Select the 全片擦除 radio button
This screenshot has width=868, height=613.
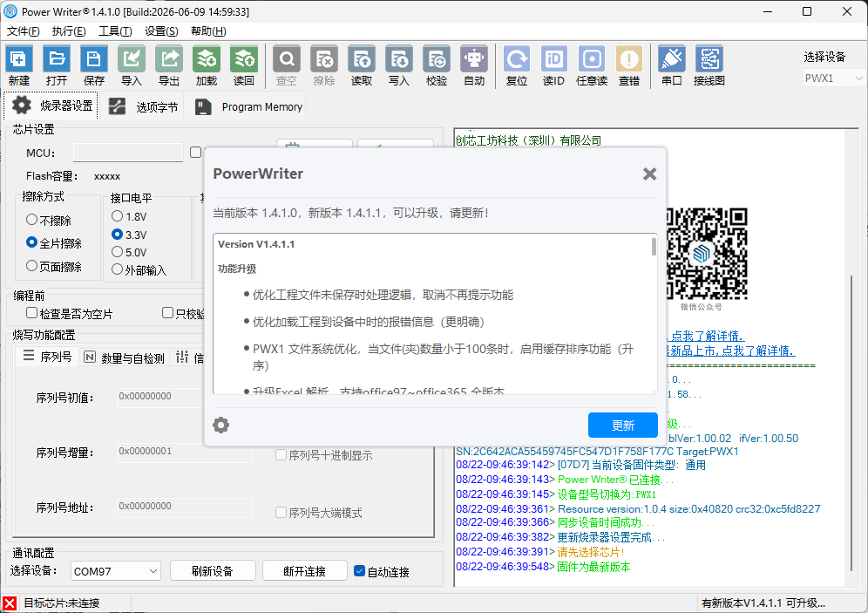point(54,243)
